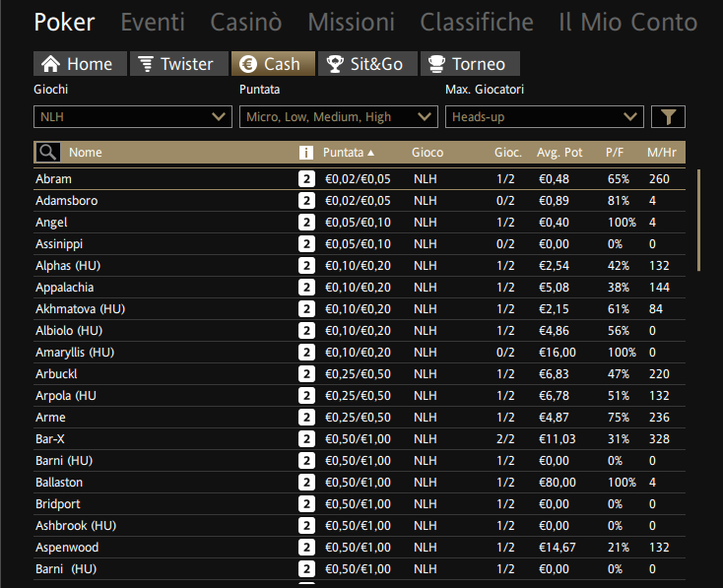Click the player-count 2 icon for Alphas (HU)

click(x=306, y=266)
